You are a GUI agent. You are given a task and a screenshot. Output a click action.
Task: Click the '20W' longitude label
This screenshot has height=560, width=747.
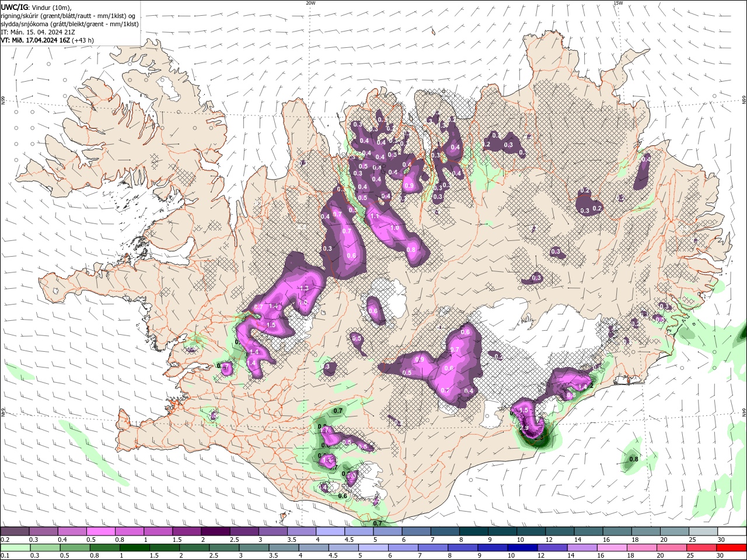click(310, 3)
